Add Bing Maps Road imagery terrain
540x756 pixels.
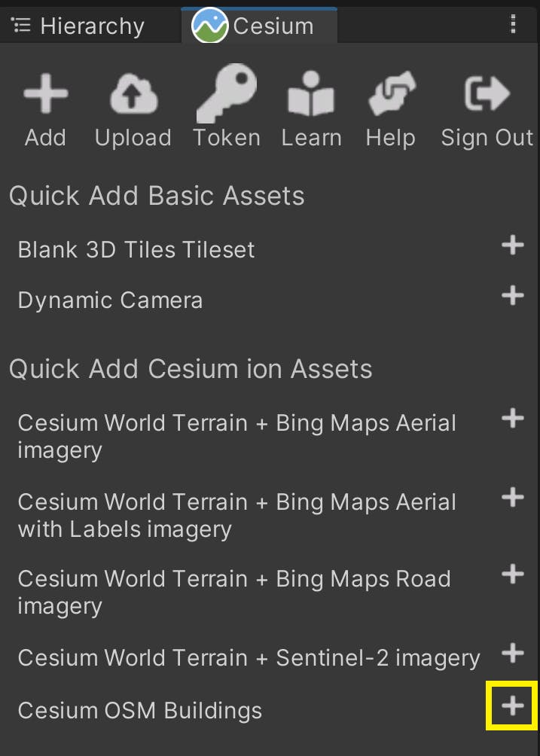513,574
